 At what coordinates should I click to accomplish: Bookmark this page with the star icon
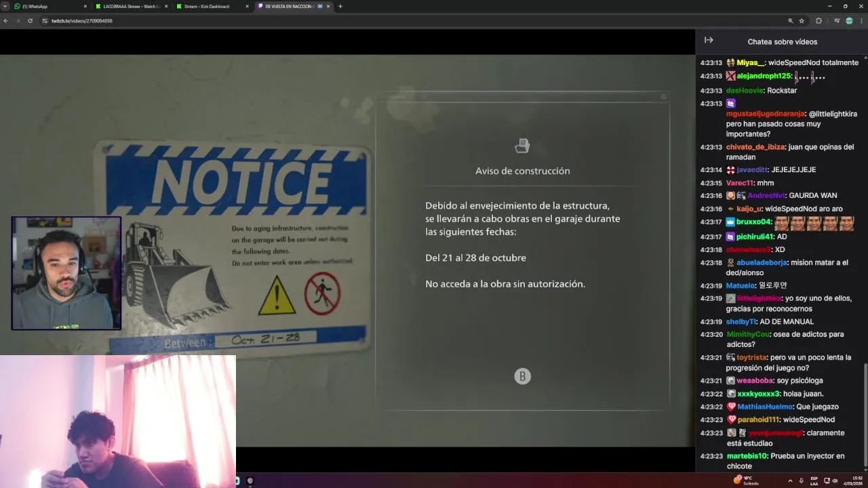pos(802,21)
